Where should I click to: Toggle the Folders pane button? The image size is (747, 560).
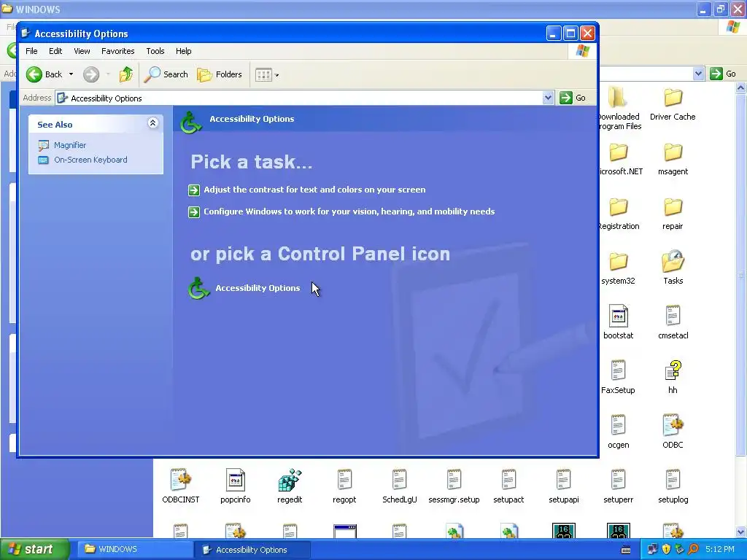pos(220,74)
